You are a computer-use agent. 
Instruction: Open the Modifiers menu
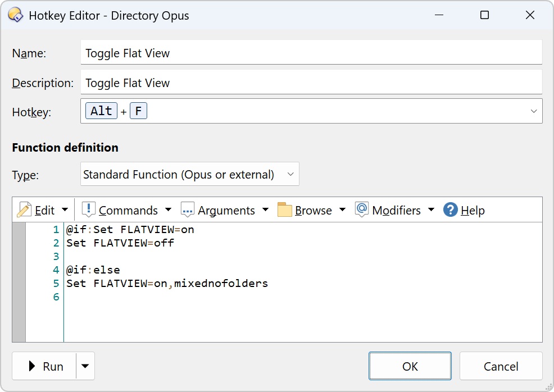[x=396, y=210]
